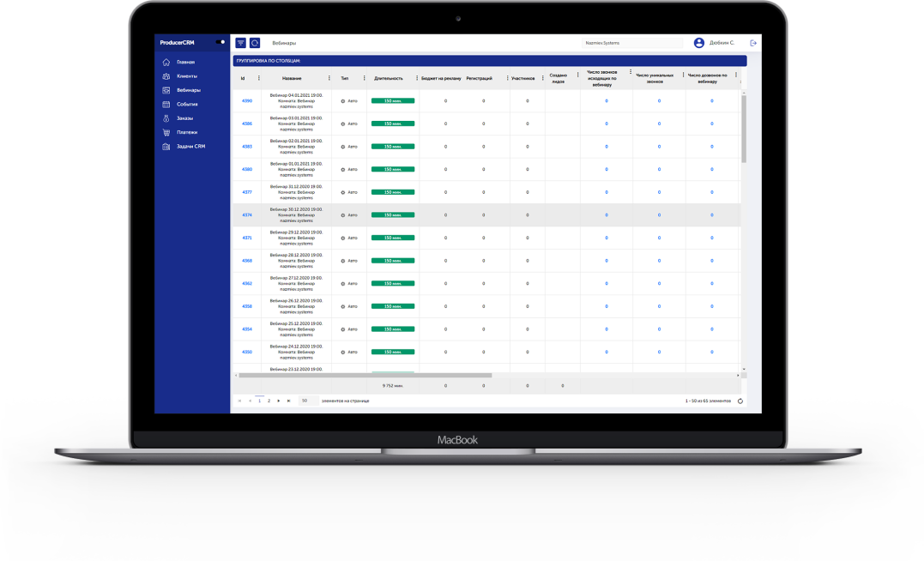Open the Задачи CRM icon in sidebar
924x561 pixels.
166,147
